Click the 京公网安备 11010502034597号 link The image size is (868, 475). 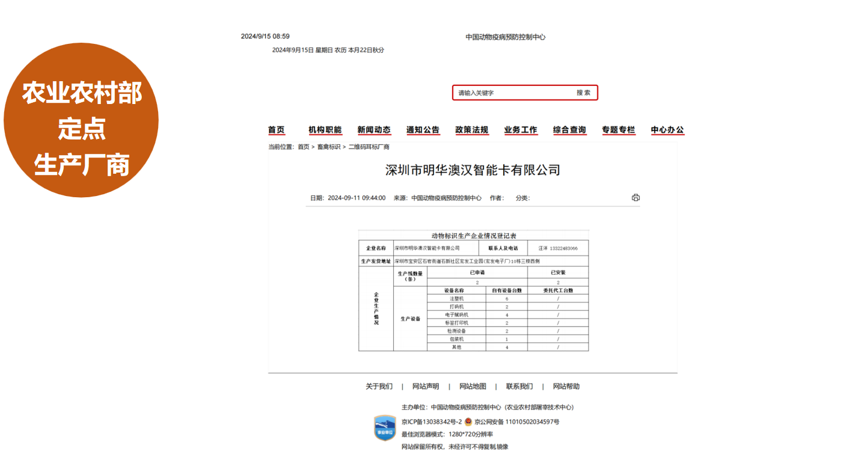point(517,422)
